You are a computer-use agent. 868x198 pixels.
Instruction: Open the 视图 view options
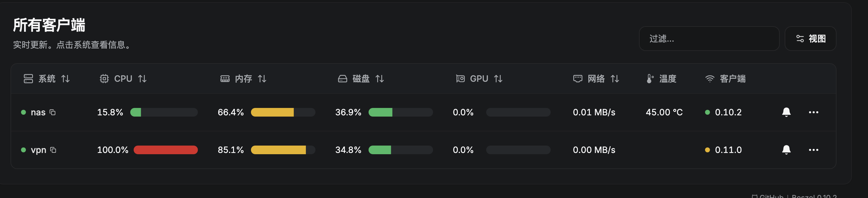pyautogui.click(x=810, y=39)
